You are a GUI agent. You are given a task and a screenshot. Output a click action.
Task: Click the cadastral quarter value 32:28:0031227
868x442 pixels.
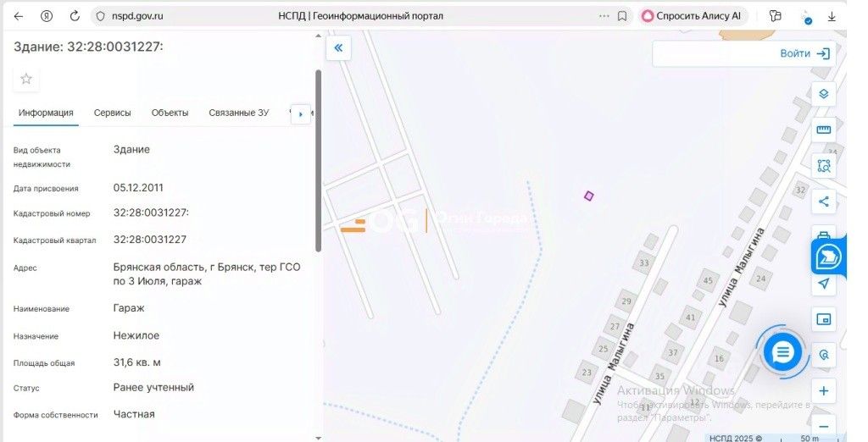tap(150, 240)
